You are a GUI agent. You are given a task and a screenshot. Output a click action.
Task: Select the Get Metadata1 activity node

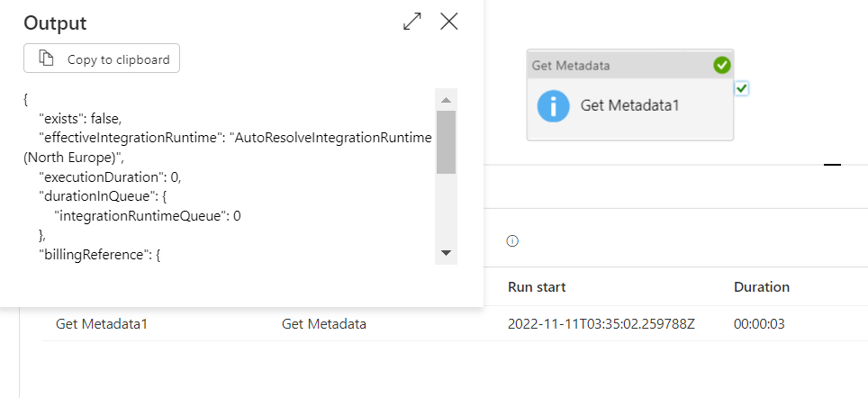click(x=630, y=95)
